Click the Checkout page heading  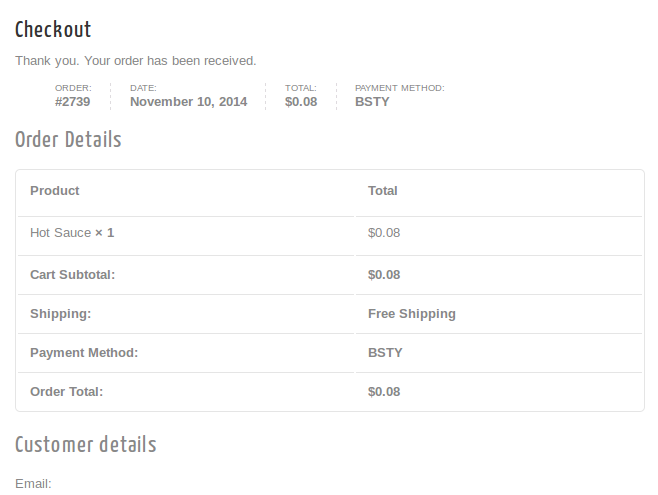pyautogui.click(x=53, y=29)
